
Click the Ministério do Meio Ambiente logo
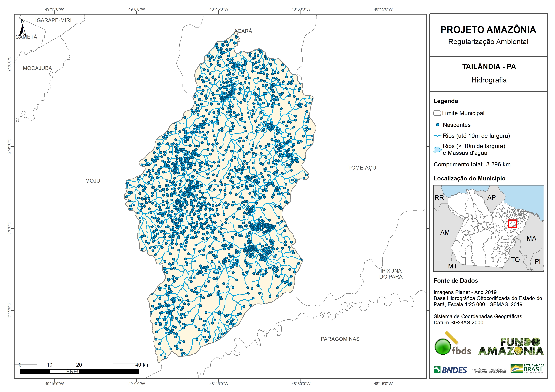(x=498, y=371)
